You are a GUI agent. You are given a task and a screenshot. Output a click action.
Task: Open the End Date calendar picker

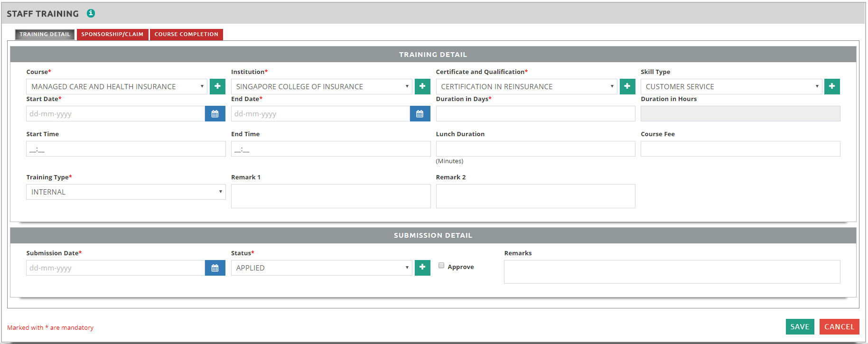pyautogui.click(x=420, y=114)
